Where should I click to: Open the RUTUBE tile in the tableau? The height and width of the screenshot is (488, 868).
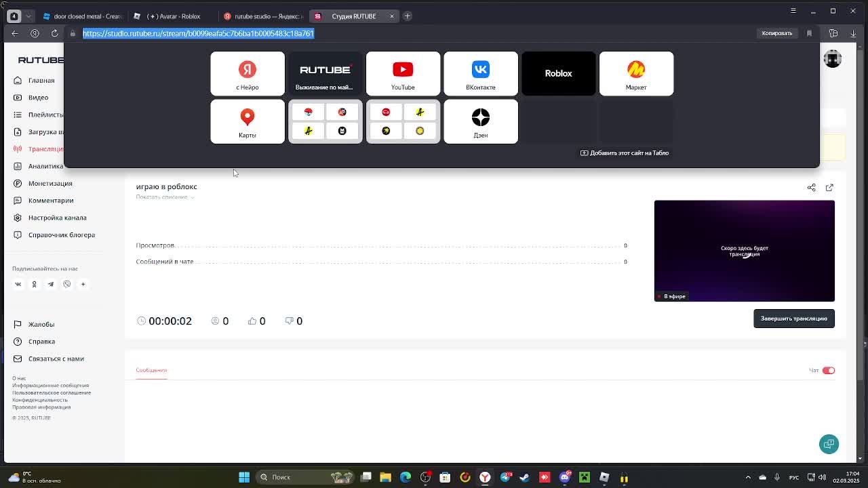pos(325,73)
